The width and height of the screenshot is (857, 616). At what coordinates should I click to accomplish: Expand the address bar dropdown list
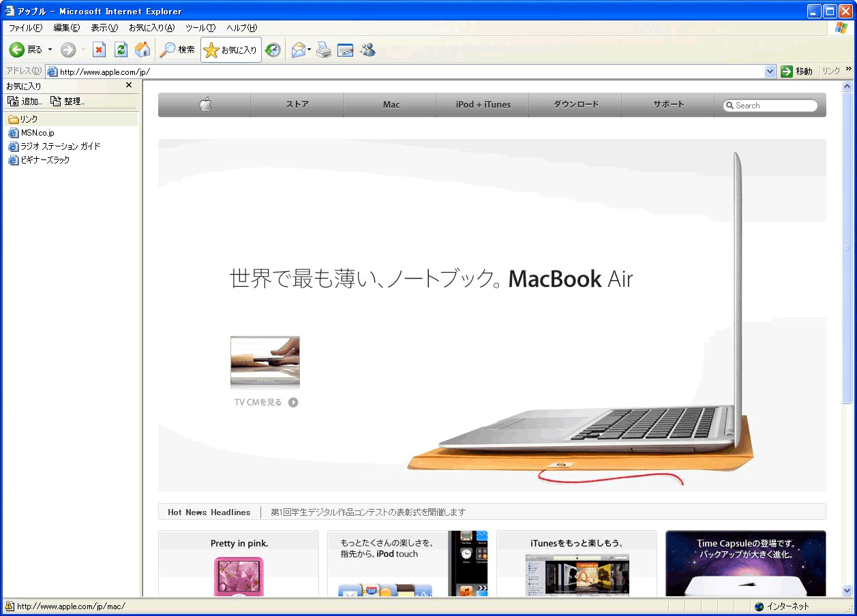[x=770, y=72]
